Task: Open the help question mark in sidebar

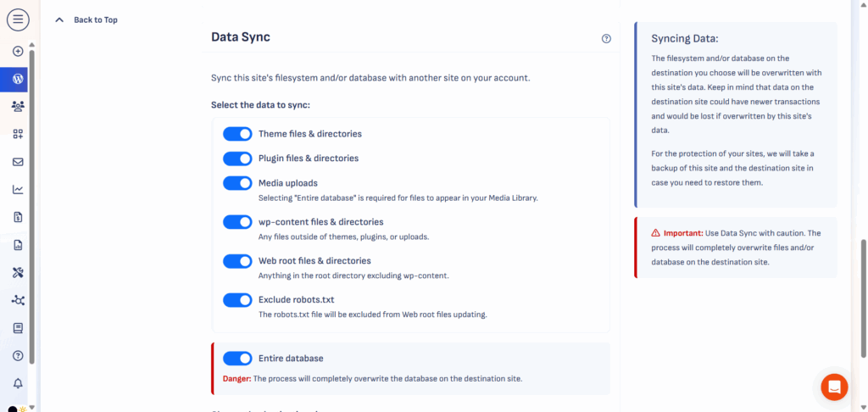Action: click(x=18, y=355)
